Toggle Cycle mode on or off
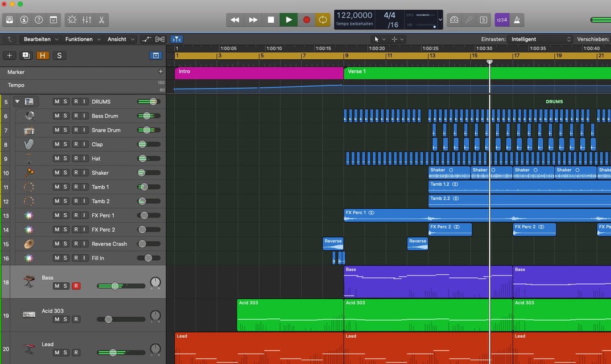This screenshot has height=364, width=611. [x=323, y=20]
